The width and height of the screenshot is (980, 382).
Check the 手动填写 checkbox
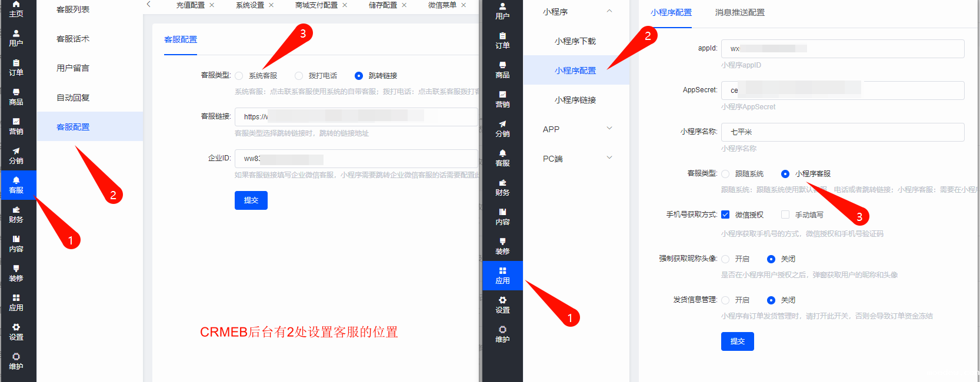(x=785, y=215)
